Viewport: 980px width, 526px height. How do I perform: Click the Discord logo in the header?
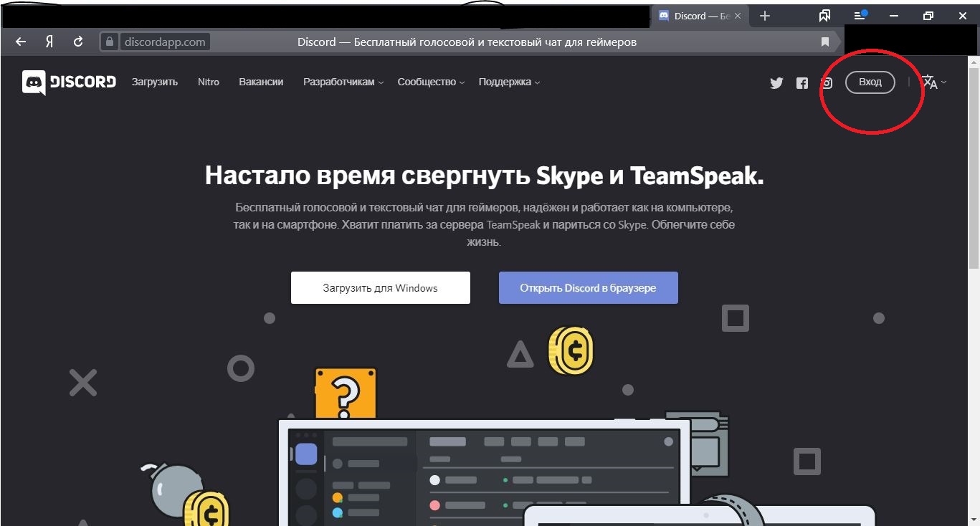tap(69, 82)
